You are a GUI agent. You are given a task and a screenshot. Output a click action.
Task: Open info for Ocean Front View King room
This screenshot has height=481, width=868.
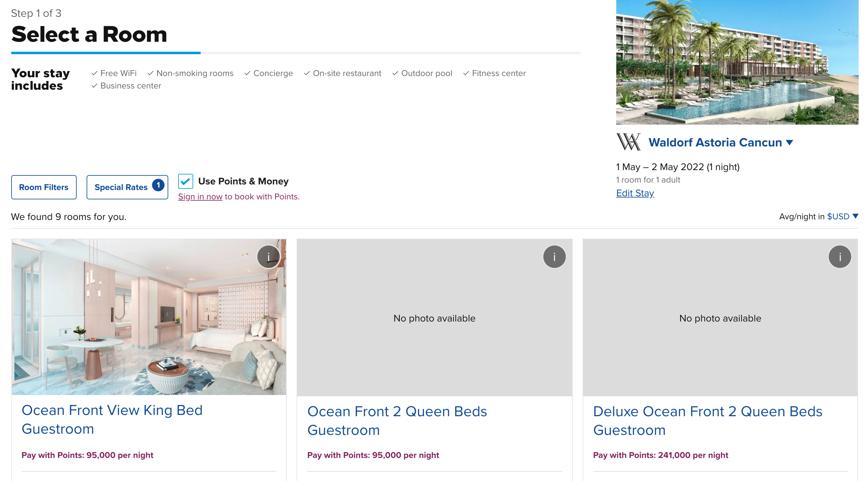[x=268, y=257]
